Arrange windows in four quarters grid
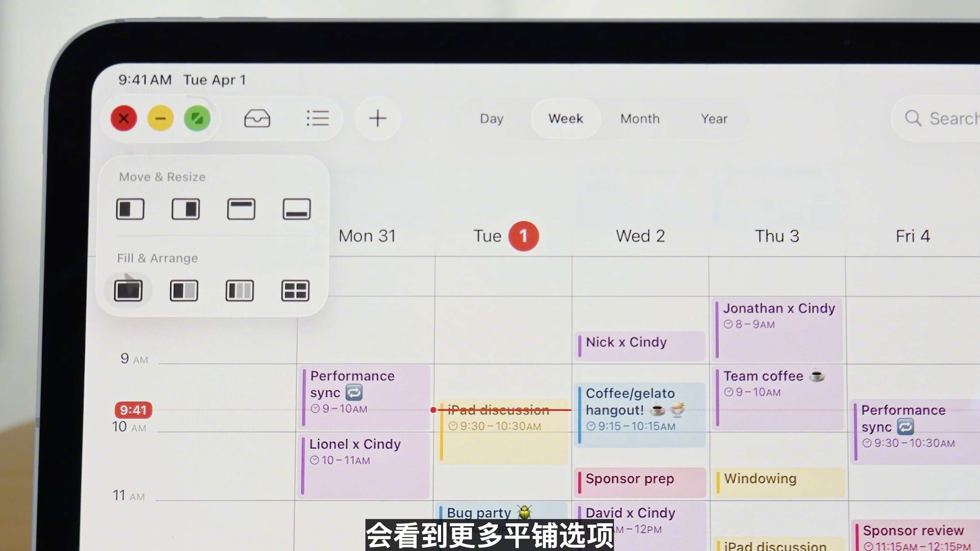The width and height of the screenshot is (980, 551). [295, 291]
